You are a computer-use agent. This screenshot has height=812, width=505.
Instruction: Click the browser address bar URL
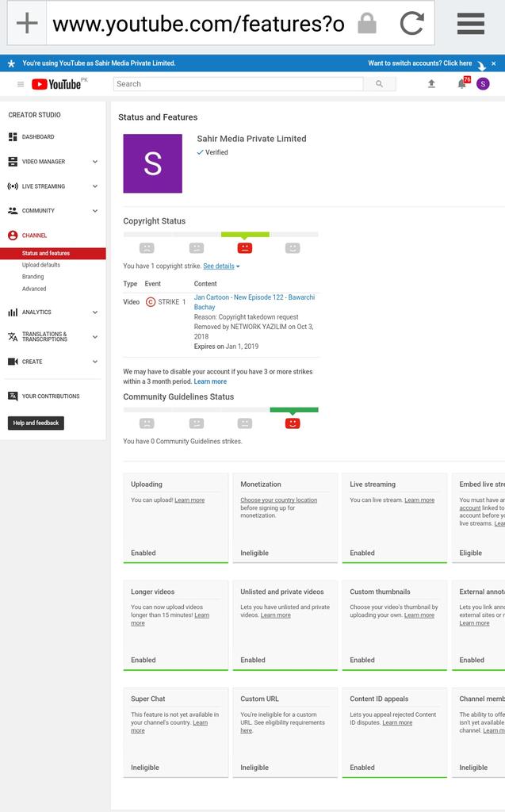click(198, 24)
